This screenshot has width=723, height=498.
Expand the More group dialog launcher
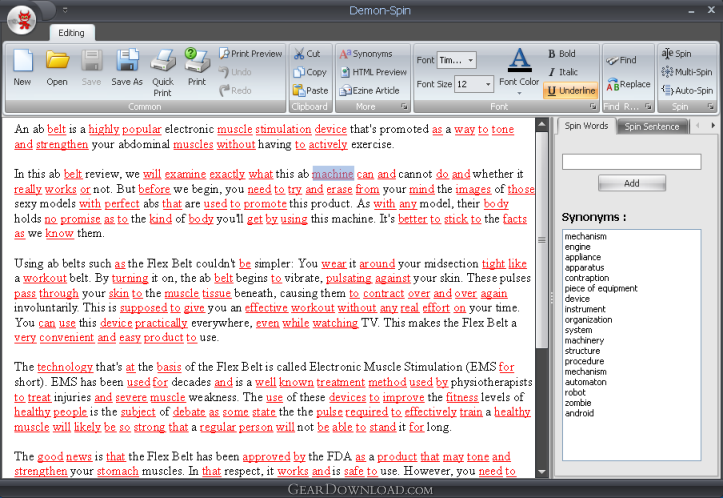click(404, 107)
